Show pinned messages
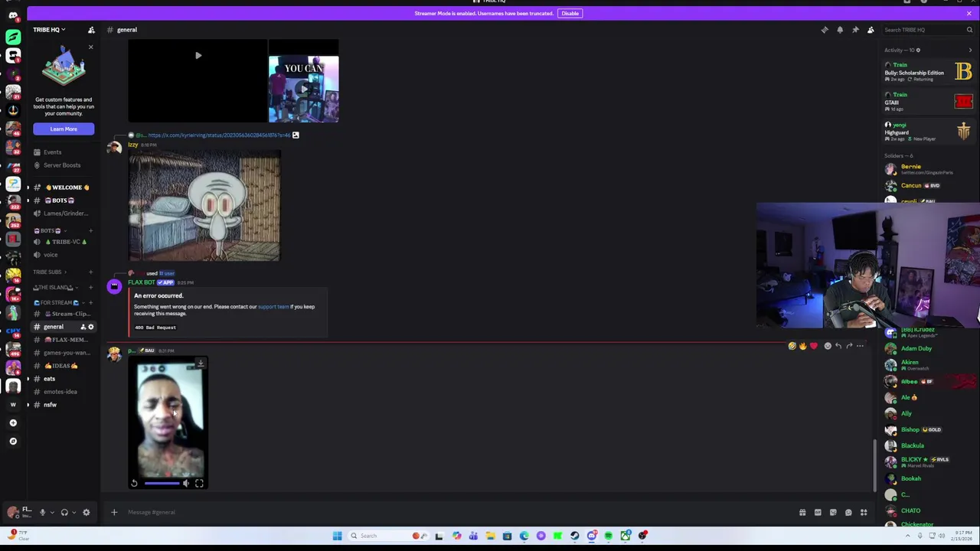This screenshot has height=551, width=980. pyautogui.click(x=855, y=30)
